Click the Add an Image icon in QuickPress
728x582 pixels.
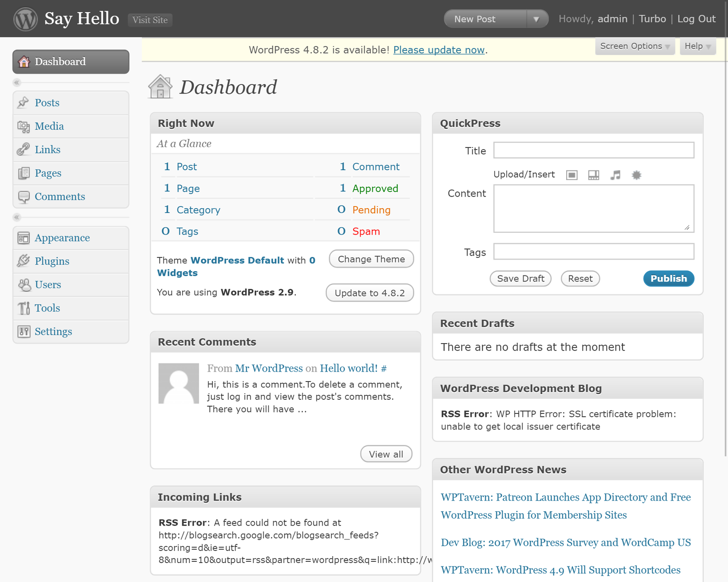point(572,175)
